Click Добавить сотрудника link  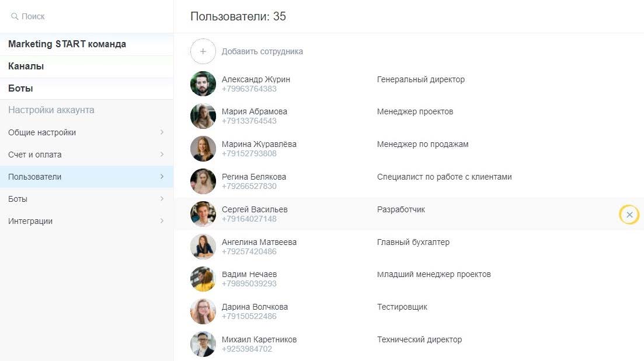pos(262,51)
